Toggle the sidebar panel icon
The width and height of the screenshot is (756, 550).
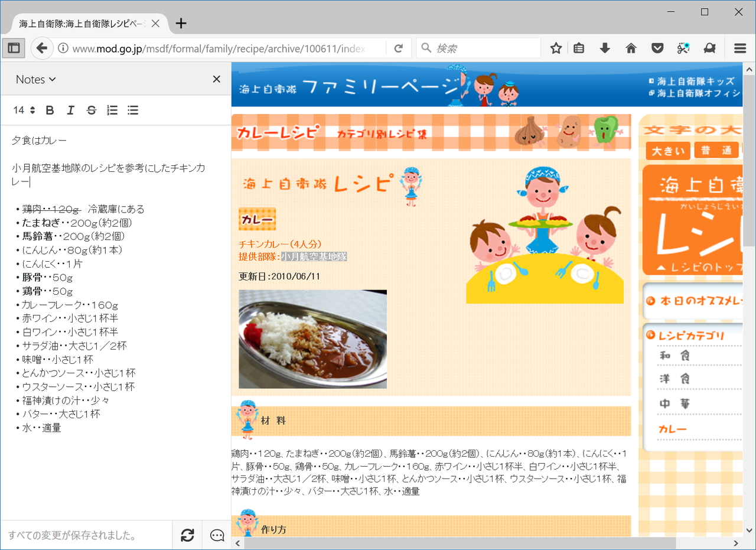[13, 48]
